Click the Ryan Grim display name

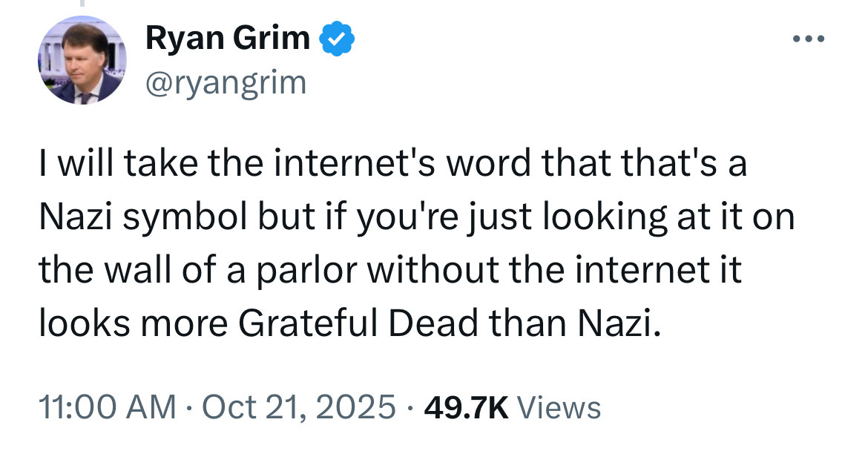tap(228, 38)
